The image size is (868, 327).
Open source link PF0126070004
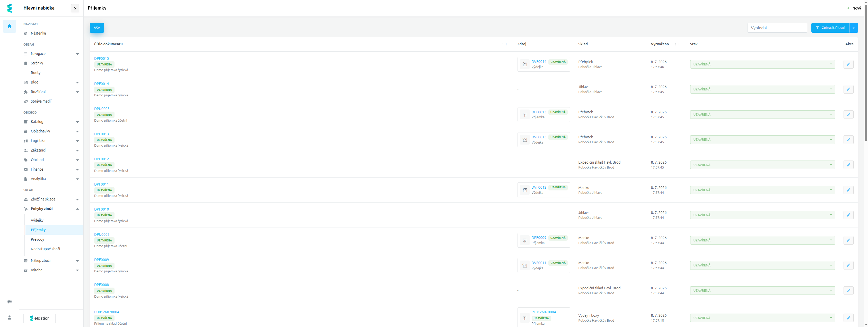(x=543, y=312)
